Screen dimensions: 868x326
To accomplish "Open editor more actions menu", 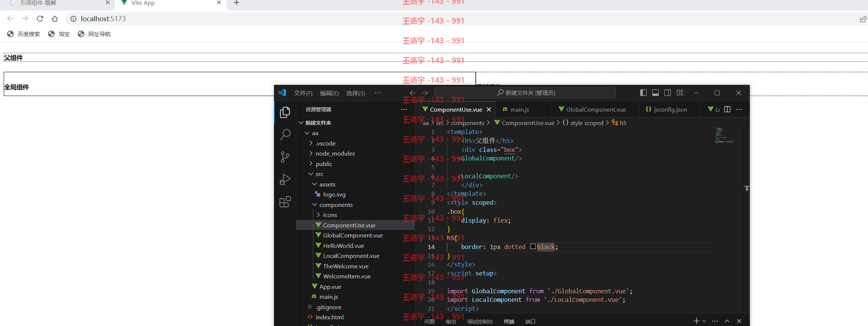I will click(739, 109).
